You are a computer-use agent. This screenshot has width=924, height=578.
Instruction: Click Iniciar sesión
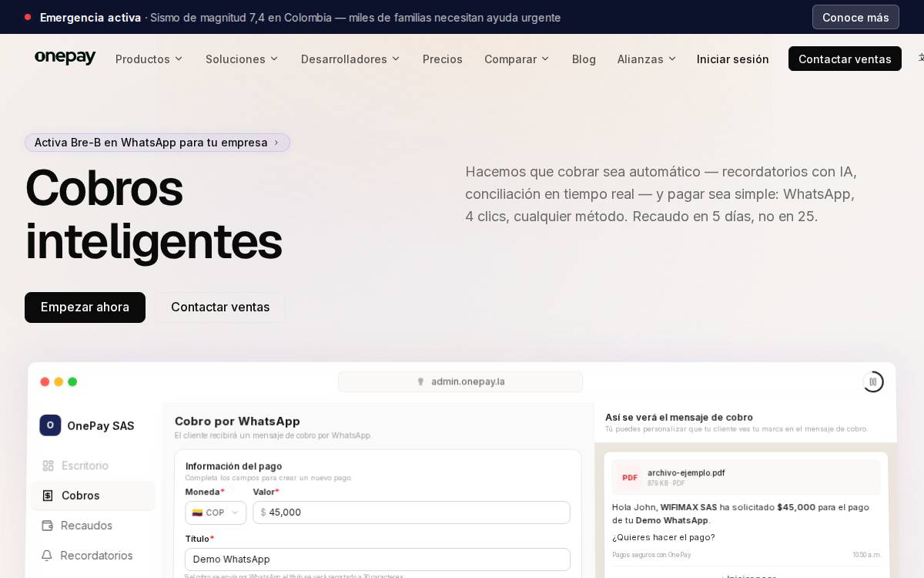pyautogui.click(x=733, y=59)
